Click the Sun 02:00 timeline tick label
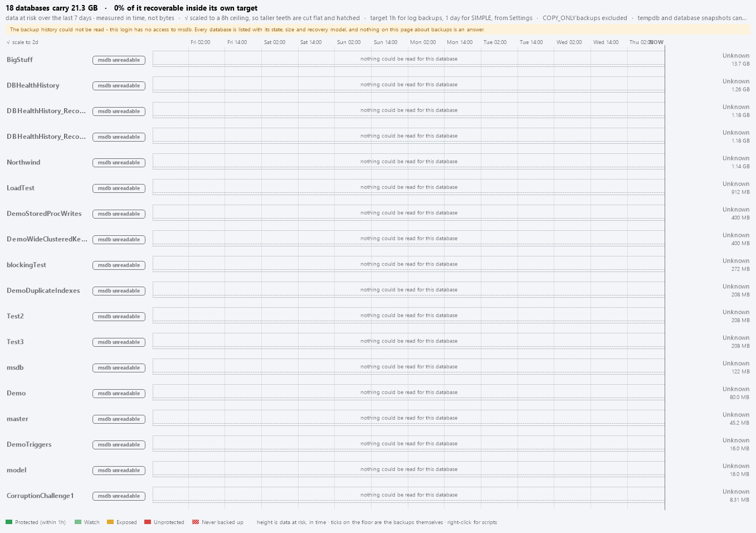756x533 pixels. pos(349,42)
